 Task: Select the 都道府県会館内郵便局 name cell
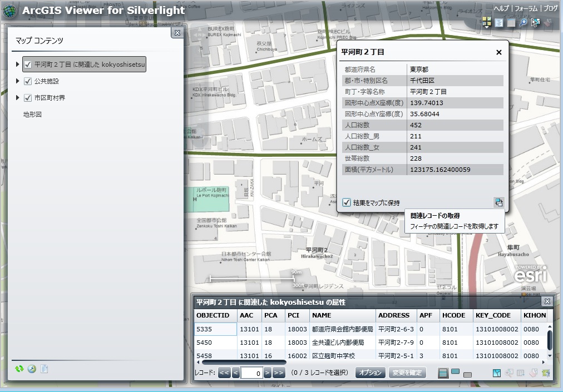[x=343, y=329]
